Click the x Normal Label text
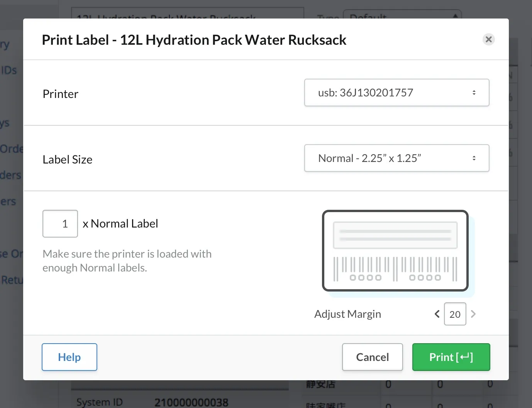The width and height of the screenshot is (532, 408). 120,224
